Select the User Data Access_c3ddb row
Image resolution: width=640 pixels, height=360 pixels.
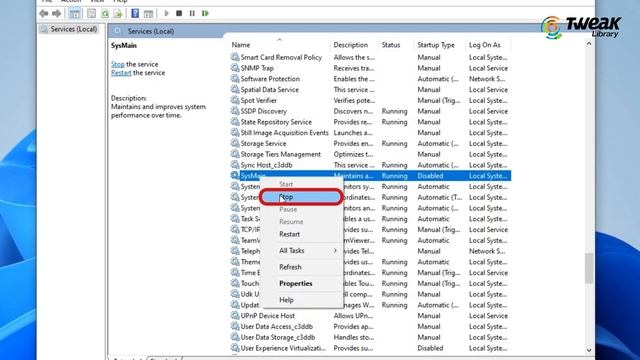pyautogui.click(x=370, y=326)
